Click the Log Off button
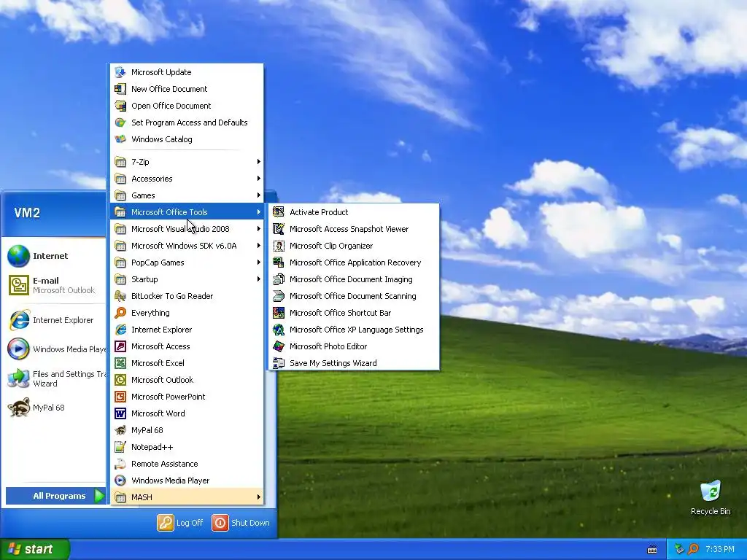The width and height of the screenshot is (747, 560). [180, 523]
